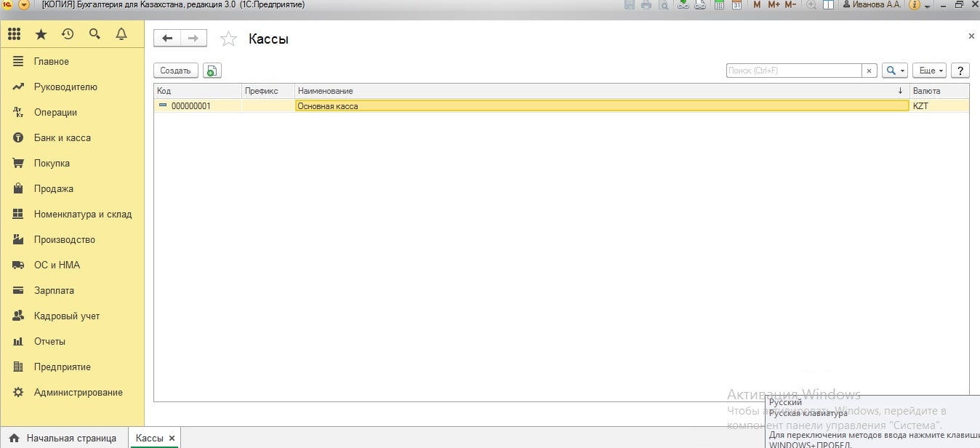Click into the Поиск search field
980x448 pixels.
tap(793, 71)
